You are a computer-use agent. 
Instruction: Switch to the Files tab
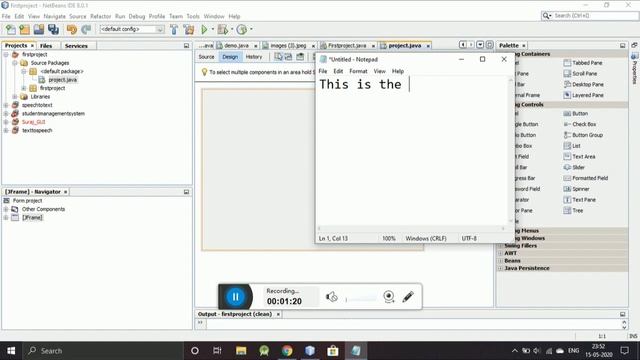pos(46,46)
